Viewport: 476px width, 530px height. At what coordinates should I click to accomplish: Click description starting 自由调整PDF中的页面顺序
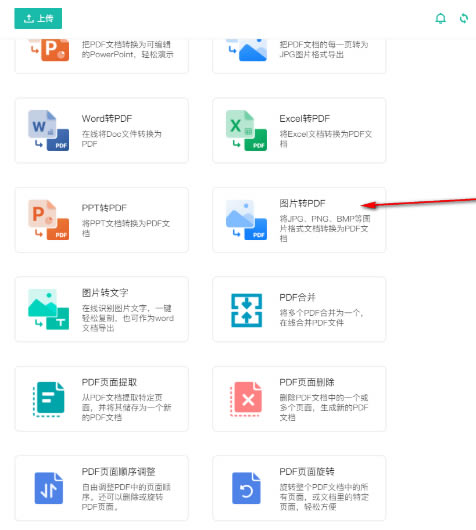pos(126,497)
